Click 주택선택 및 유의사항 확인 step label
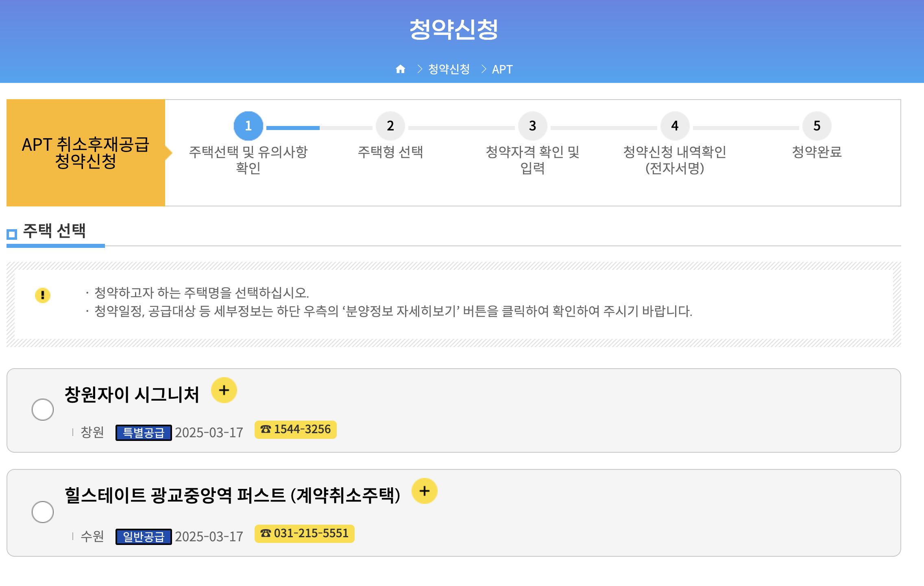The height and width of the screenshot is (586, 924). click(248, 160)
